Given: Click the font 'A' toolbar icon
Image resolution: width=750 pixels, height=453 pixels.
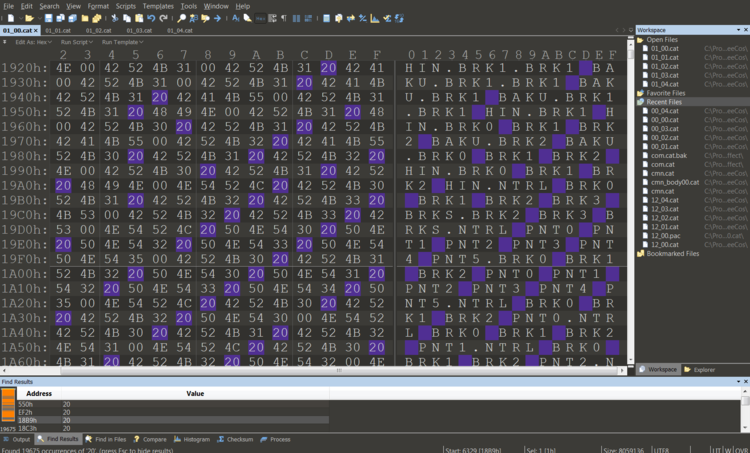Looking at the screenshot, I should click(x=235, y=18).
